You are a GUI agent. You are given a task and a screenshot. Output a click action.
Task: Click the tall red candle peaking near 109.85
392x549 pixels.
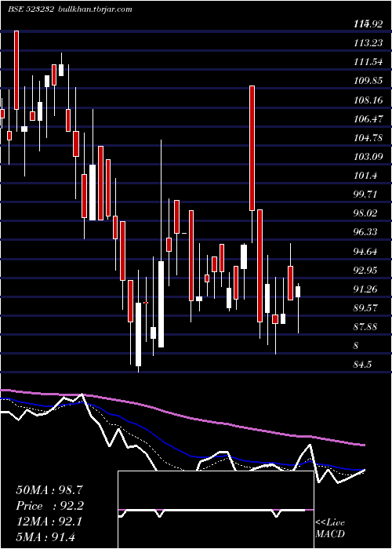tap(252, 148)
